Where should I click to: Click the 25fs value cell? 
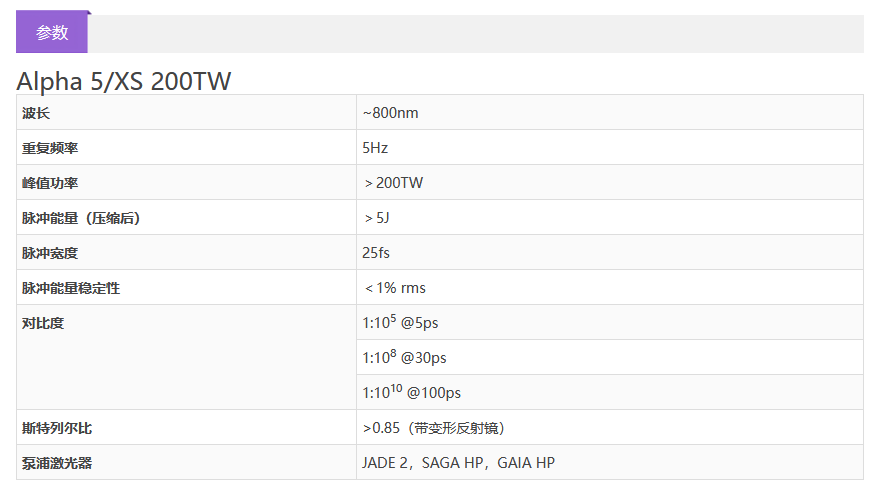point(377,253)
